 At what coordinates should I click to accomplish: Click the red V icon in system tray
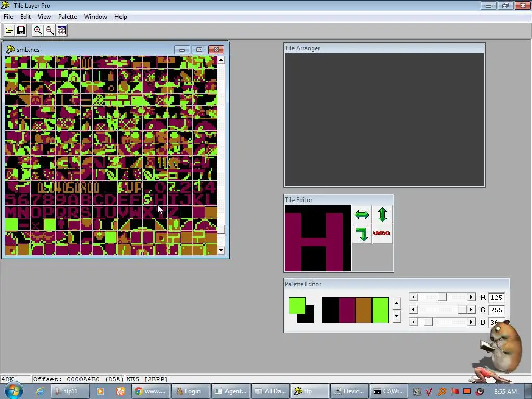(x=429, y=392)
